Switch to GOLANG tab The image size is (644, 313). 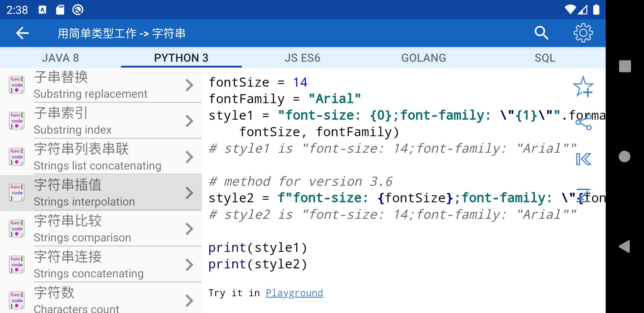tap(424, 58)
